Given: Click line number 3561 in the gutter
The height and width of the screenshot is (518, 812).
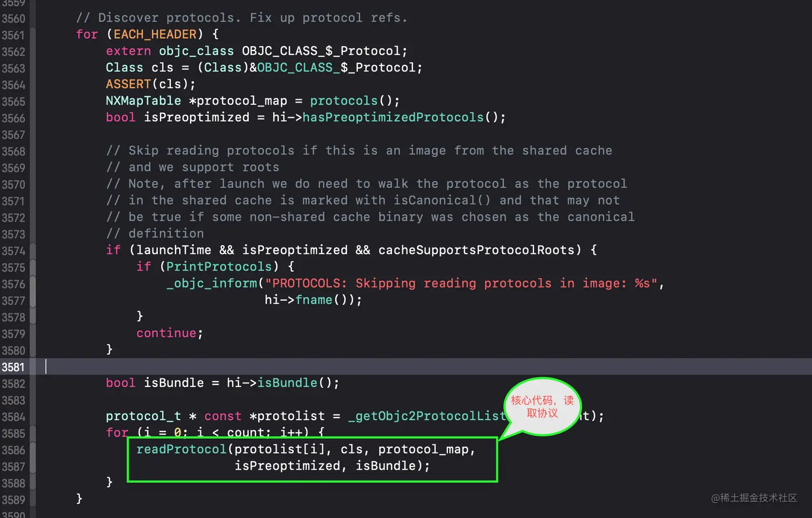Looking at the screenshot, I should 13,35.
